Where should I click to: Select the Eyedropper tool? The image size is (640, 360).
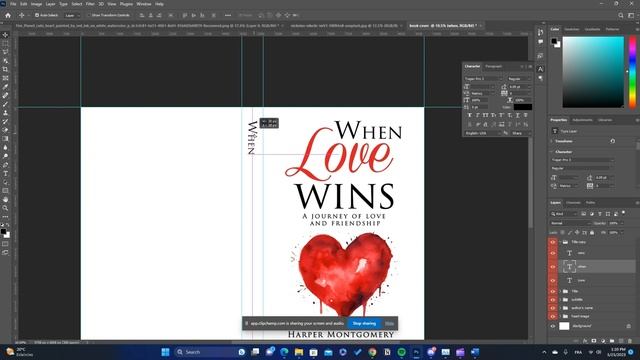click(x=5, y=87)
